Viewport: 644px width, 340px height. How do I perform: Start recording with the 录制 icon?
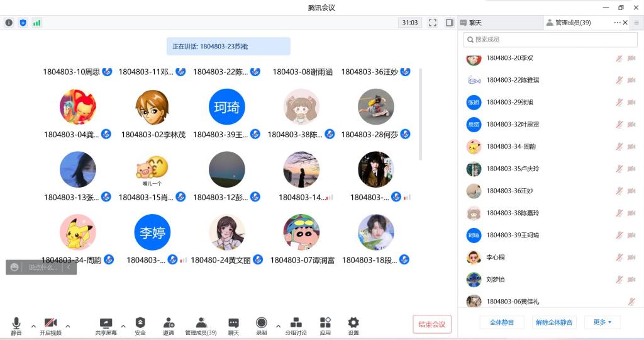pyautogui.click(x=261, y=326)
